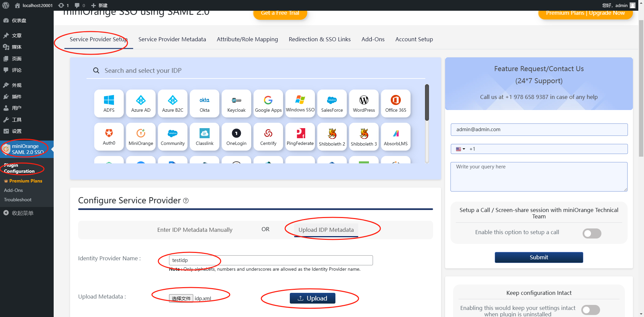Pick the Google Apps IDP icon
This screenshot has width=644, height=317.
coord(268,103)
